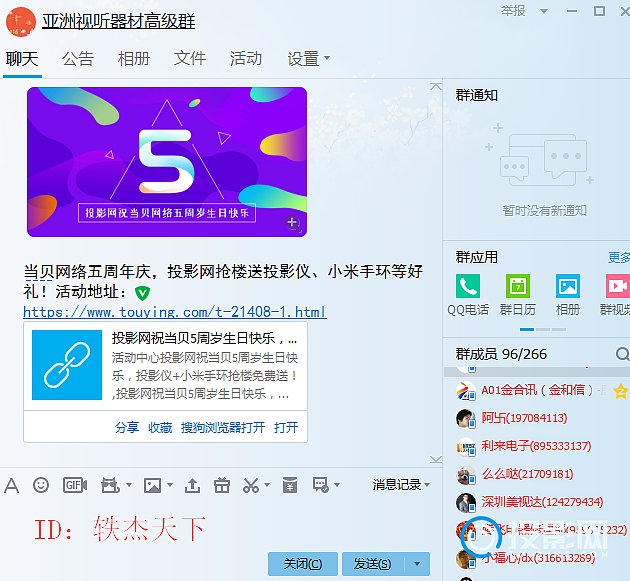Expand the 设置 dropdown arrow
This screenshot has height=581, width=630.
[327, 58]
